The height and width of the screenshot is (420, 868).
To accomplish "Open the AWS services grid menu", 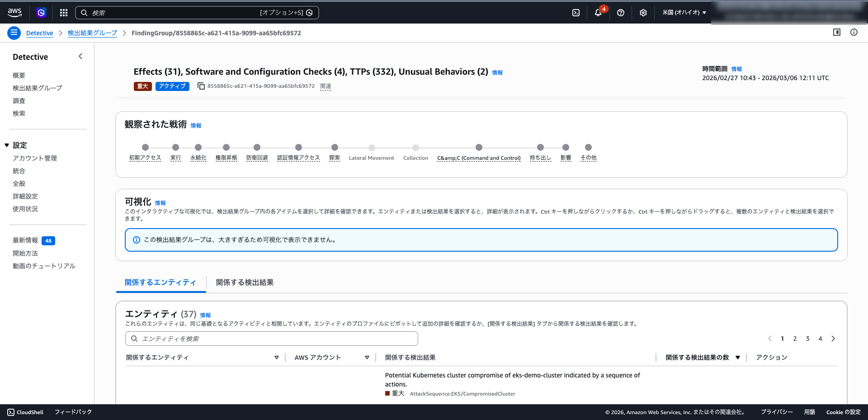I will pyautogui.click(x=64, y=13).
